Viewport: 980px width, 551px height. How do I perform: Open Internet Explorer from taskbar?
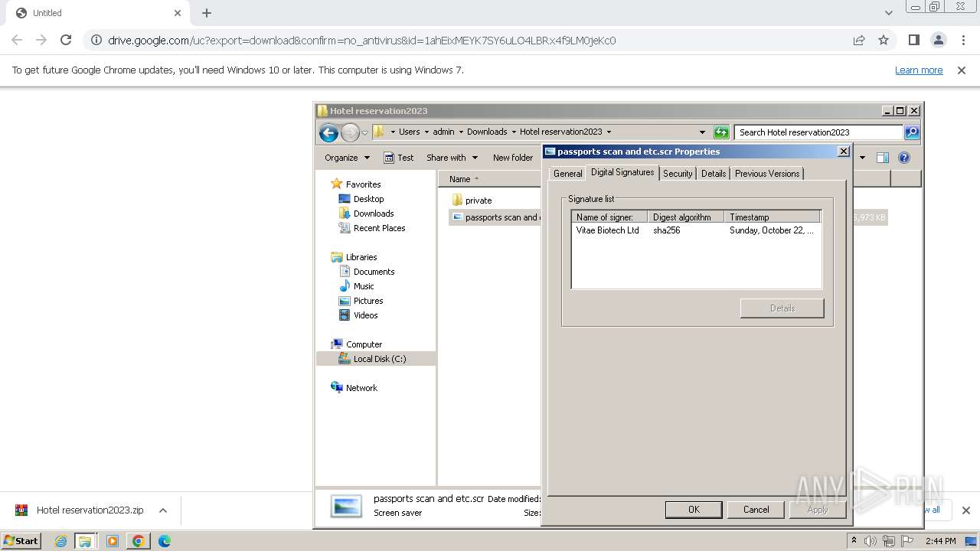[60, 541]
